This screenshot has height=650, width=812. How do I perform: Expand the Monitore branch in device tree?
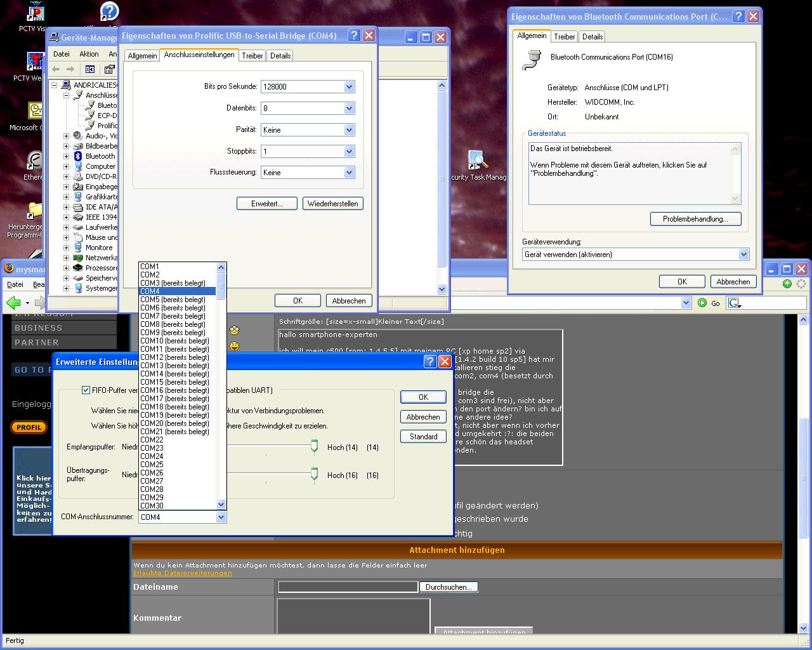(x=66, y=248)
